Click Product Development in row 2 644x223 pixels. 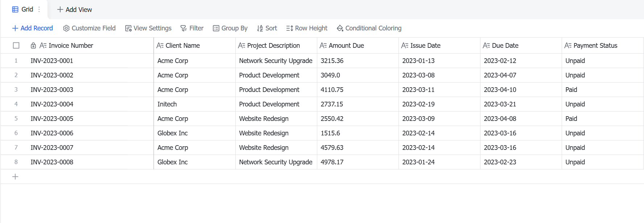276,75
